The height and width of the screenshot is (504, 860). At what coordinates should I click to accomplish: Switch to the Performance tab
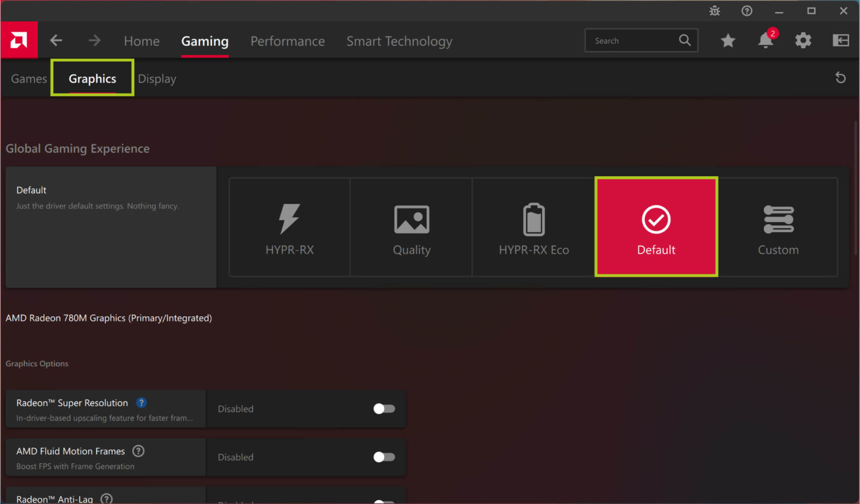click(288, 41)
